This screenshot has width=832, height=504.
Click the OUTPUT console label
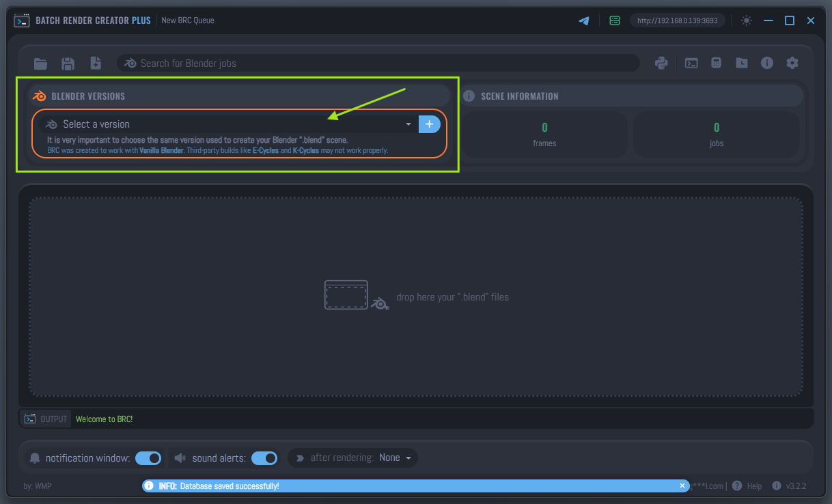pos(46,419)
